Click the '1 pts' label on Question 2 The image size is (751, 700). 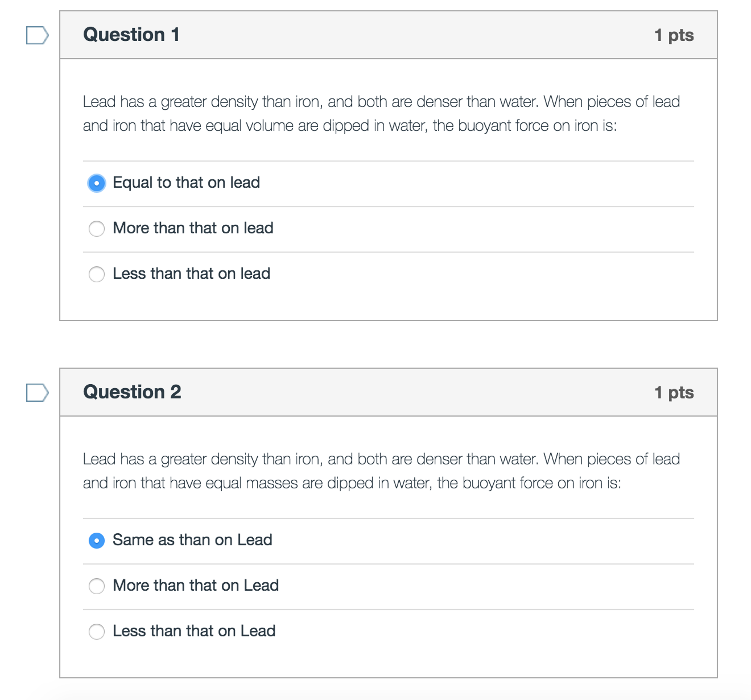675,392
